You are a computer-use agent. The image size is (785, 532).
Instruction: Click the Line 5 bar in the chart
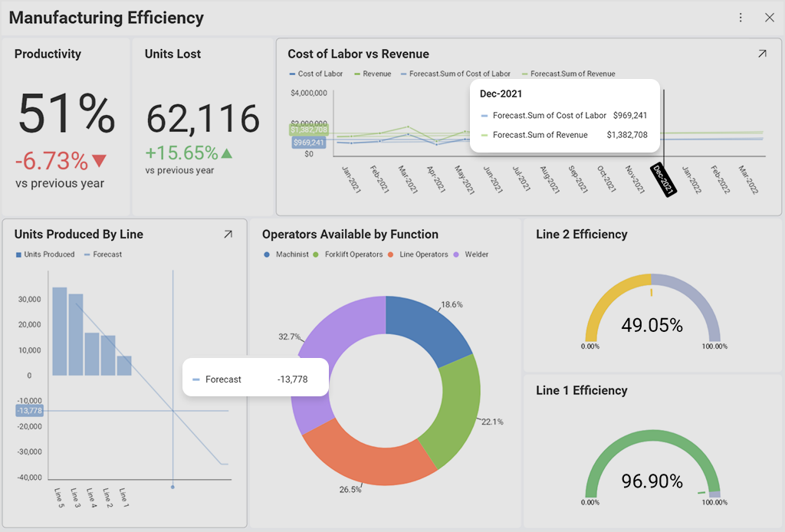59,331
